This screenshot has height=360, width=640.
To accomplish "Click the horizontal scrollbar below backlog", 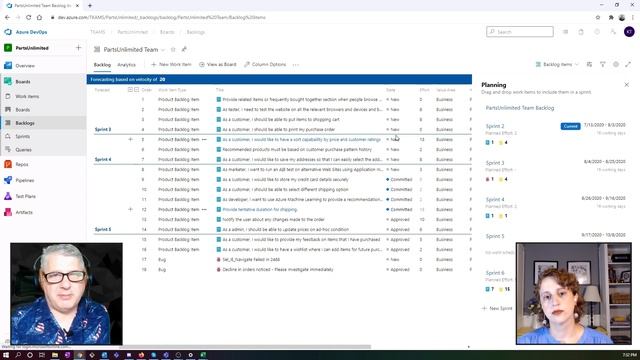I will pos(245,347).
